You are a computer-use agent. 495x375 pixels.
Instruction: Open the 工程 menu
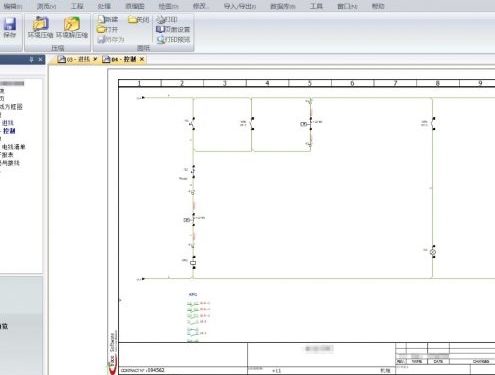coord(77,6)
